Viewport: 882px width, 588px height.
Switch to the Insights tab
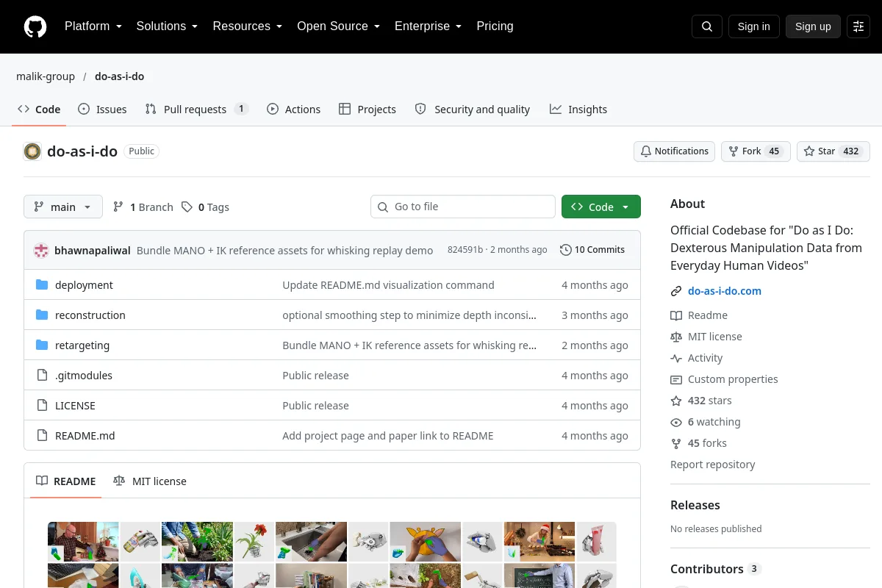tap(578, 110)
